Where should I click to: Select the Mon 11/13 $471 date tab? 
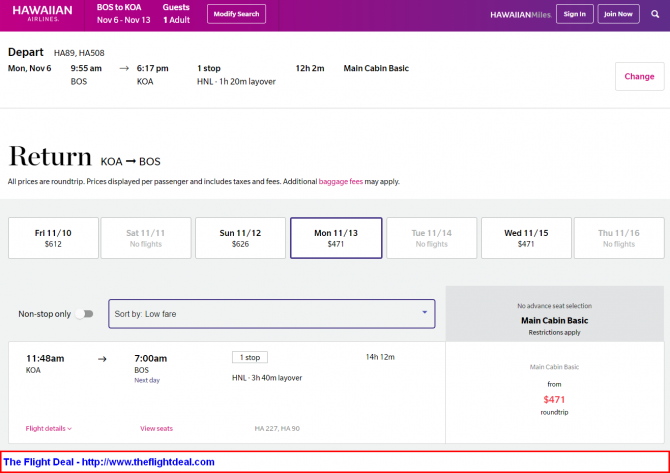(336, 238)
